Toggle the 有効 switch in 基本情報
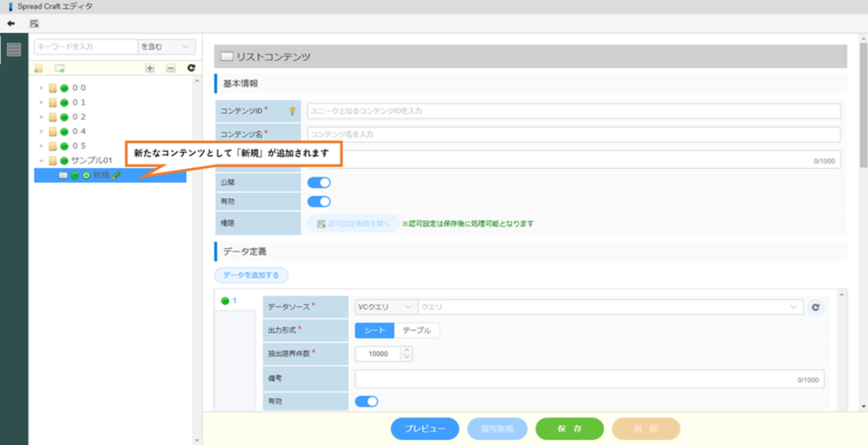868x445 pixels. (x=319, y=201)
